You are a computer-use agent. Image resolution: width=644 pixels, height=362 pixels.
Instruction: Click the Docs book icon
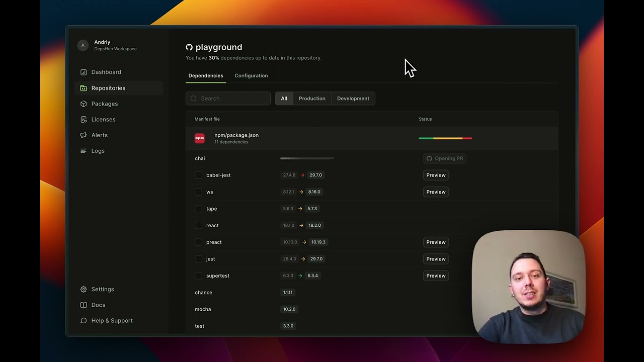[84, 305]
